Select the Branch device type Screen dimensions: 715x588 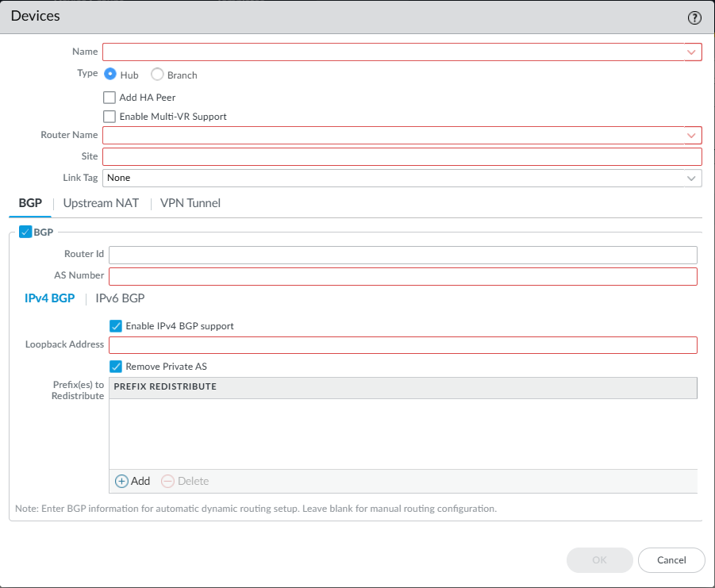click(x=157, y=75)
